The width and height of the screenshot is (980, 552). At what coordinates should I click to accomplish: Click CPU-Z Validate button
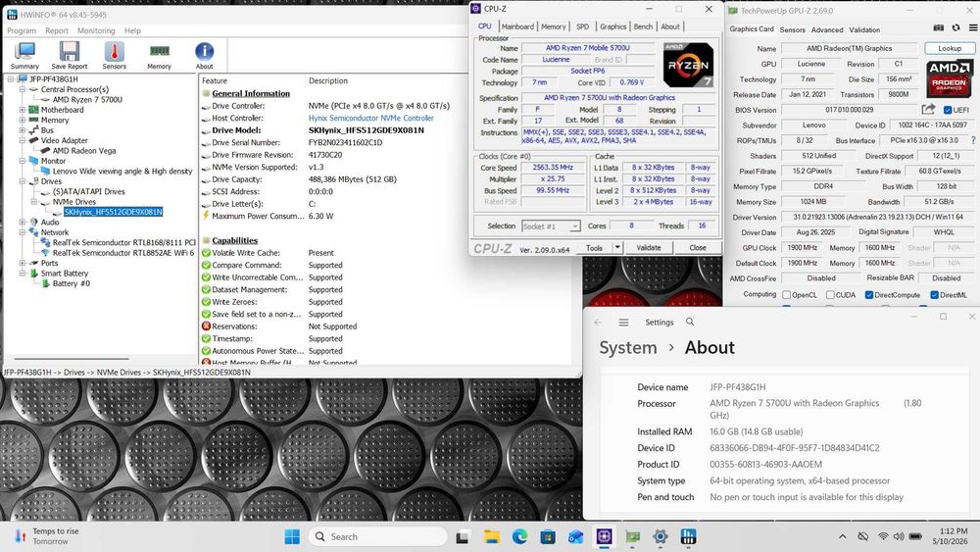648,247
